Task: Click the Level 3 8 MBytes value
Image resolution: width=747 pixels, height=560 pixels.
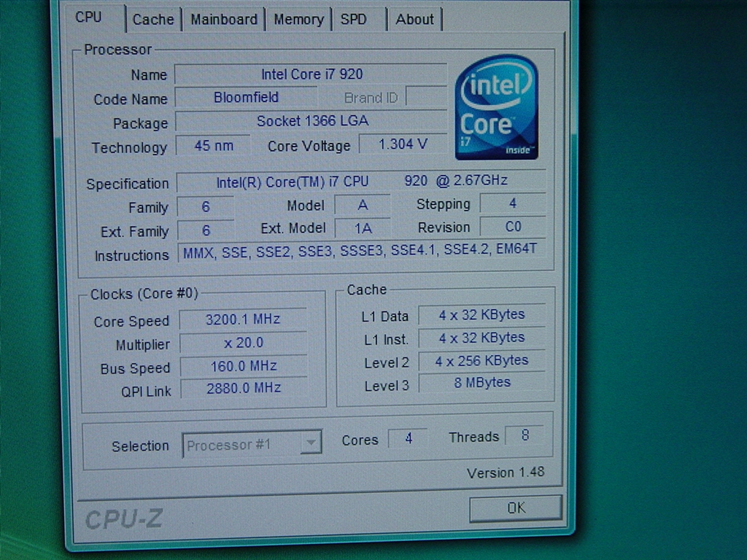Action: (482, 382)
